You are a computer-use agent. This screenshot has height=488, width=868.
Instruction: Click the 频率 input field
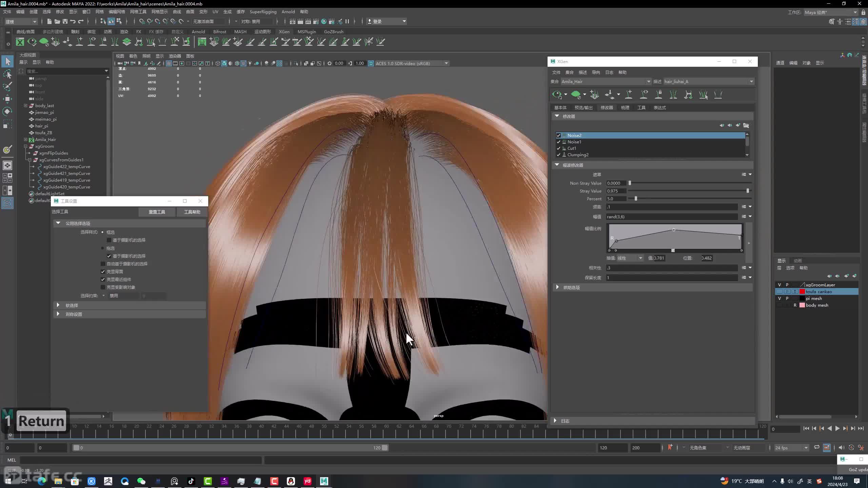[672, 207]
